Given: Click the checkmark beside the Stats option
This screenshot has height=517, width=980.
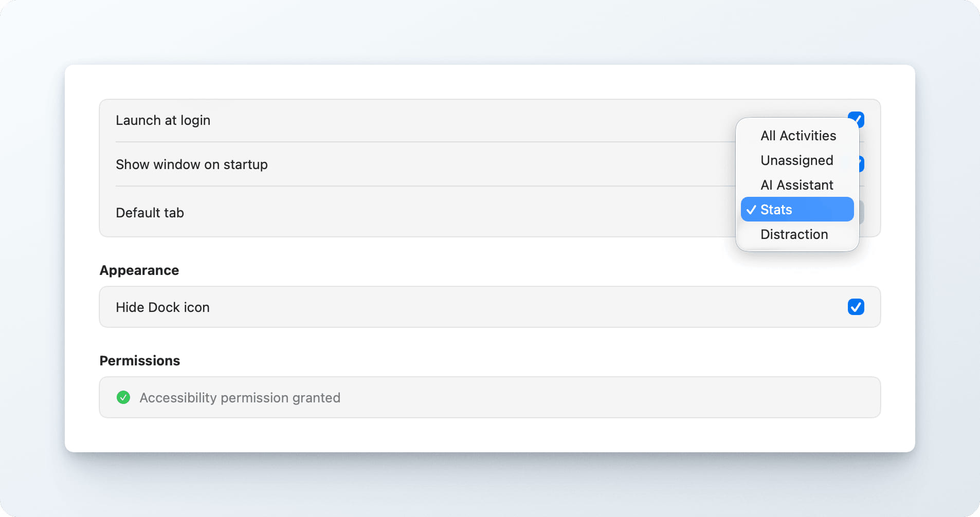Looking at the screenshot, I should click(x=751, y=210).
